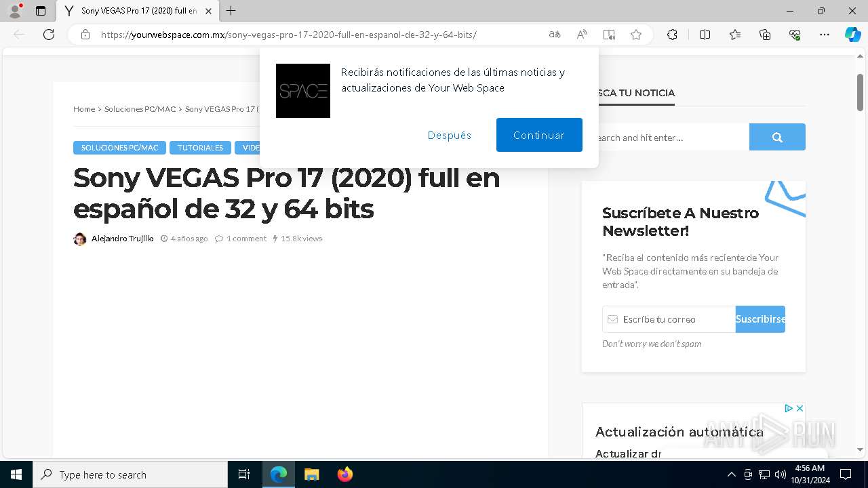868x488 pixels.
Task: Select SOLUCIONES PC/MAC category tag
Action: tap(119, 148)
